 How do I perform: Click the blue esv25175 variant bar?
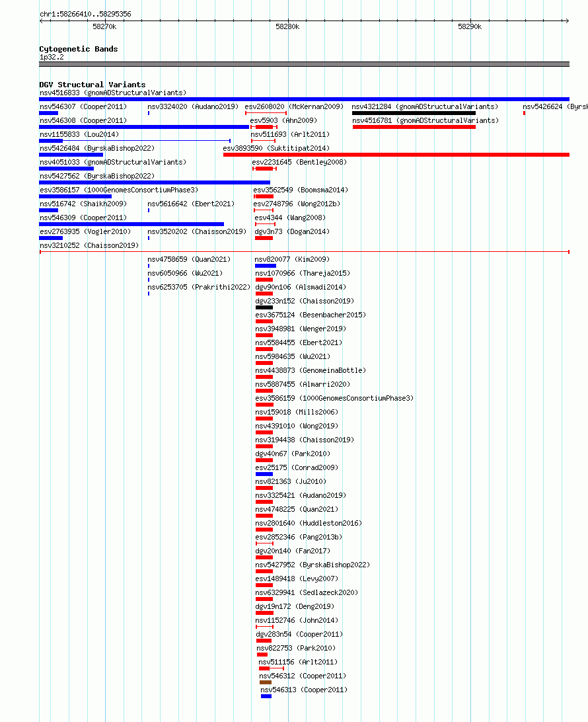[x=264, y=474]
